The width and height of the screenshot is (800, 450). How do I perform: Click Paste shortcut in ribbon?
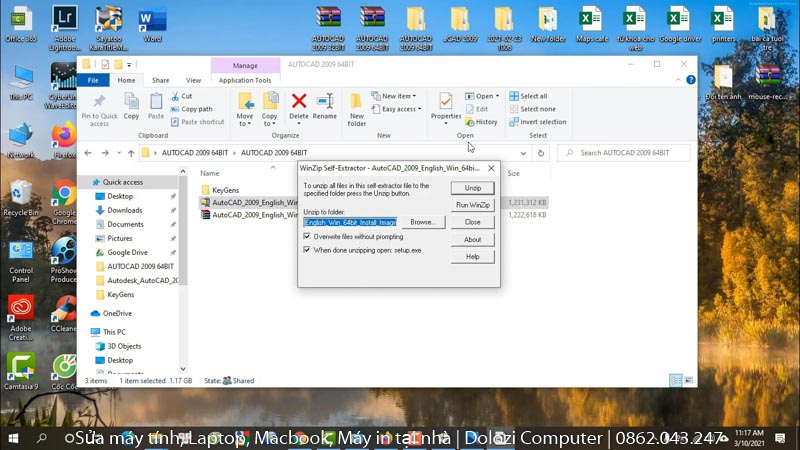[x=197, y=122]
